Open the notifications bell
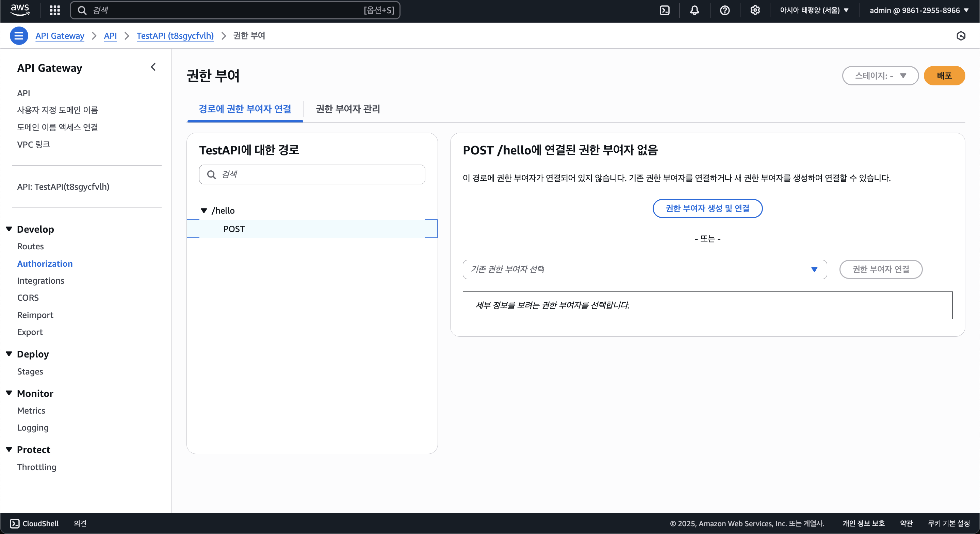The width and height of the screenshot is (980, 534). coord(694,10)
